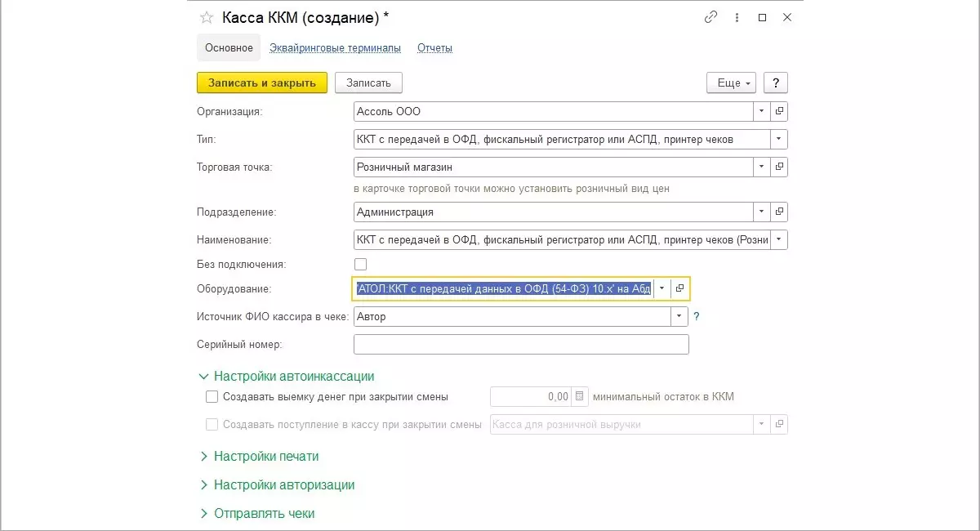Click the Записать button
Image resolution: width=980 pixels, height=531 pixels.
click(368, 83)
